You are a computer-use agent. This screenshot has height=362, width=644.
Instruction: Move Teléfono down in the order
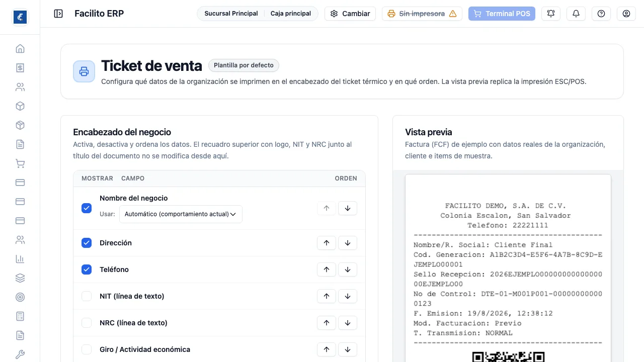coord(348,269)
